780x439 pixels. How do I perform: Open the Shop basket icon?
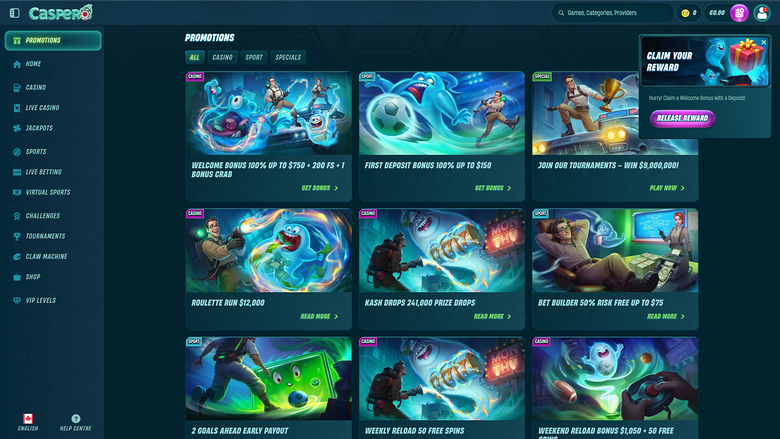pos(17,277)
